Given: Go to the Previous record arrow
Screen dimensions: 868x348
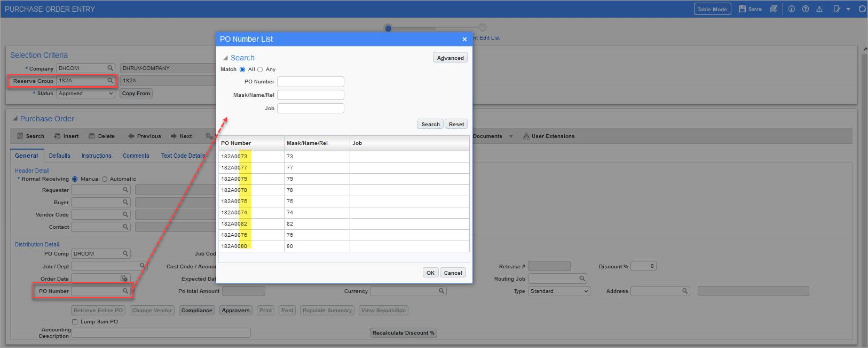Looking at the screenshot, I should (131, 136).
